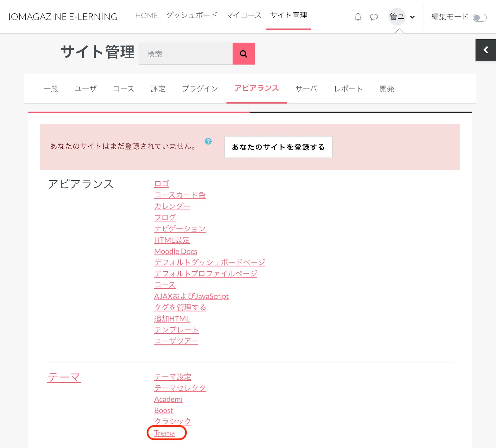Screen dimensions: 496x448
Task: Open the notifications bell icon
Action: (358, 17)
